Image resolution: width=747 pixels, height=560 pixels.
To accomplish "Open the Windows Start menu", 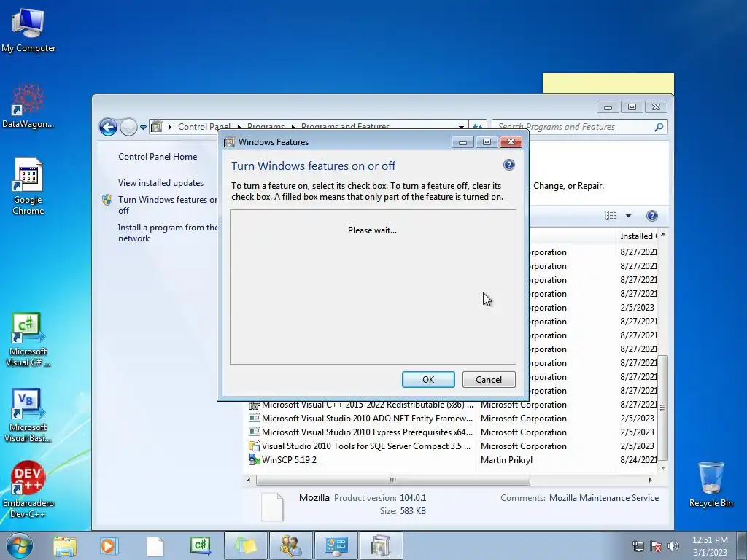I will tap(20, 545).
